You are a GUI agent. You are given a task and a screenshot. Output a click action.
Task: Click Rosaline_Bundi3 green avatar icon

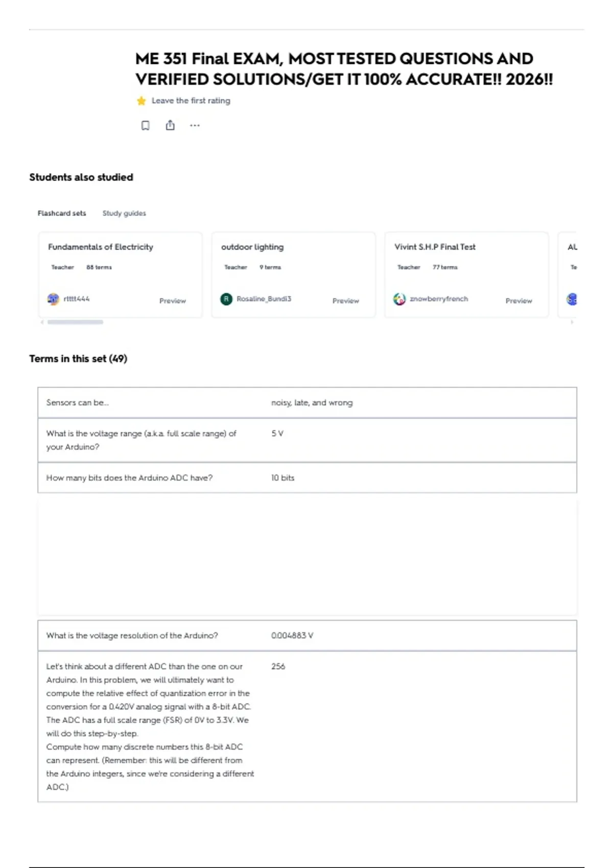click(x=226, y=299)
